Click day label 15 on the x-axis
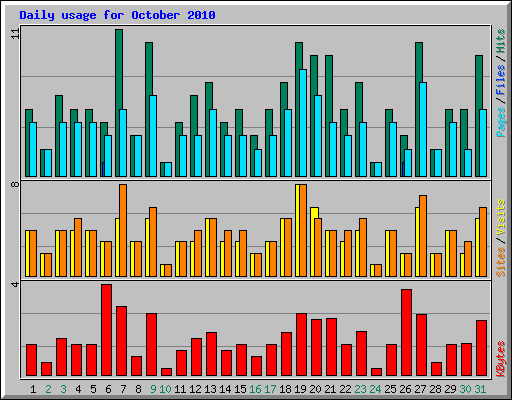Image resolution: width=512 pixels, height=400 pixels. click(240, 389)
